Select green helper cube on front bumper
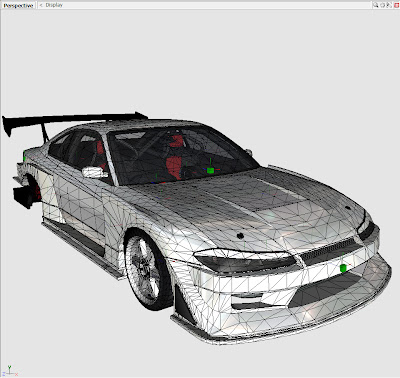The image size is (400, 378). 343,268
